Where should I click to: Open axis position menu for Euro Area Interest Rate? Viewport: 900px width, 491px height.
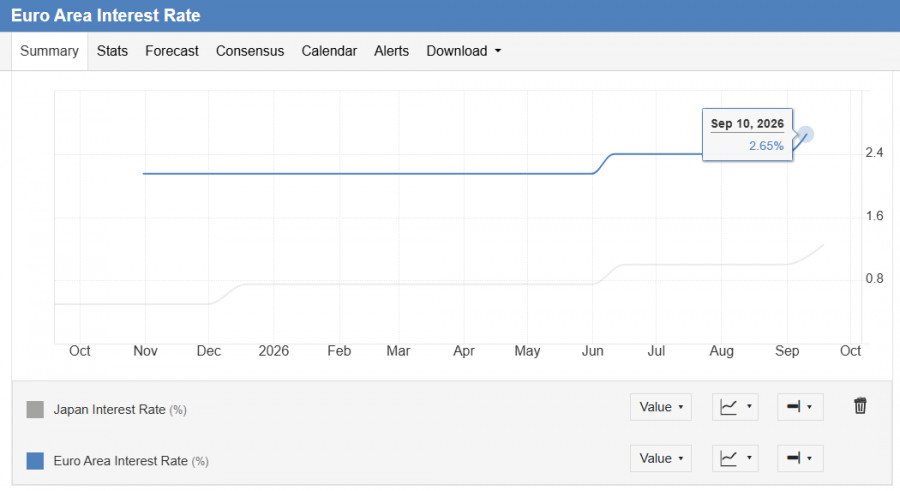click(800, 458)
